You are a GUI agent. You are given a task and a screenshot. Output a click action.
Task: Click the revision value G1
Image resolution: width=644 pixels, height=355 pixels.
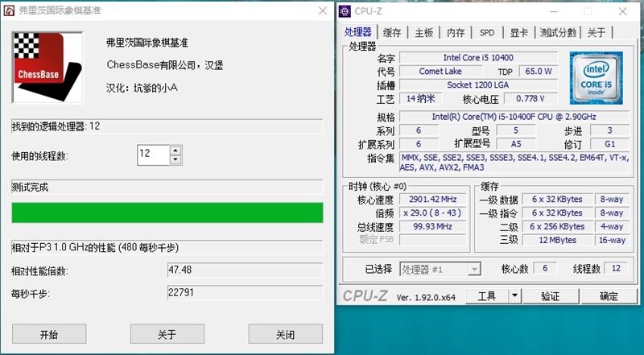point(610,144)
